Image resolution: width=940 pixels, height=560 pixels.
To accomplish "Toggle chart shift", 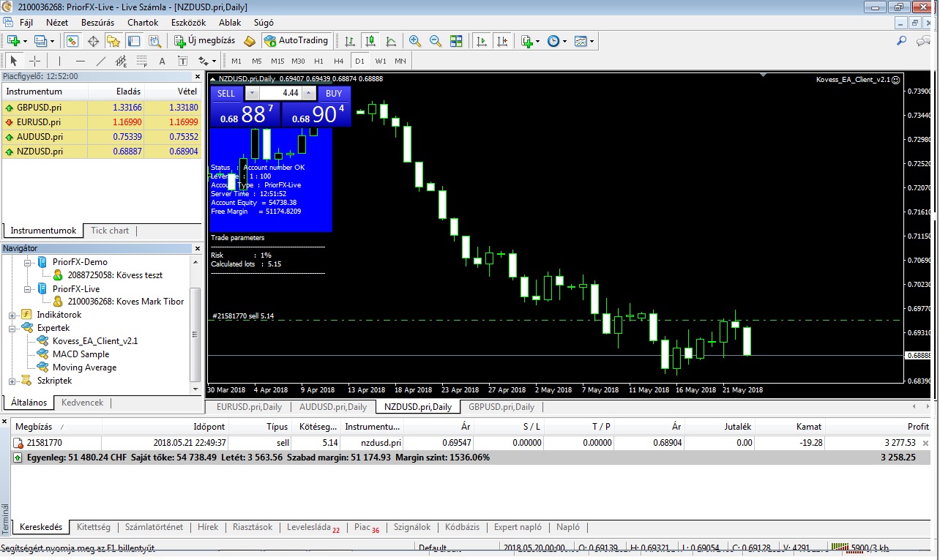I will [501, 41].
